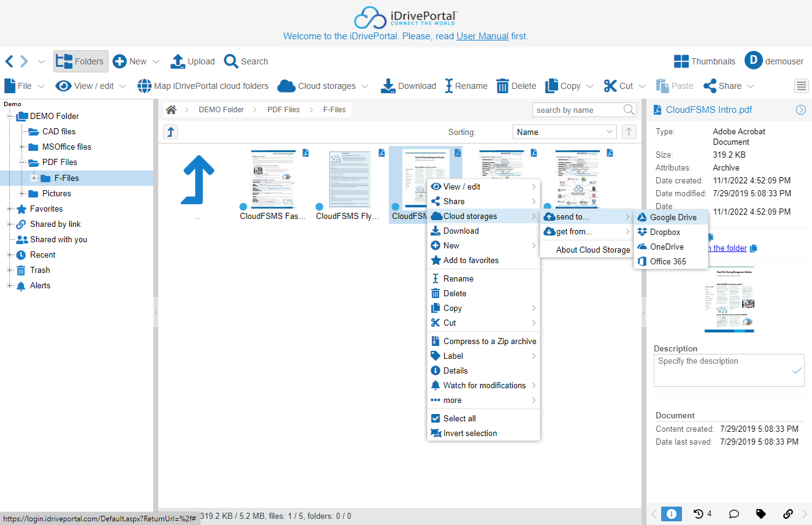This screenshot has height=525, width=812.
Task: Toggle Thumbnails view mode
Action: [705, 61]
